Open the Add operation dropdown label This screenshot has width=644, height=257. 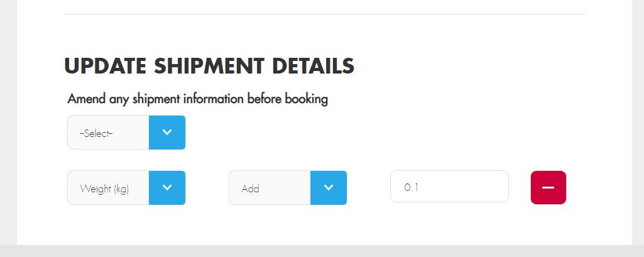(x=270, y=188)
